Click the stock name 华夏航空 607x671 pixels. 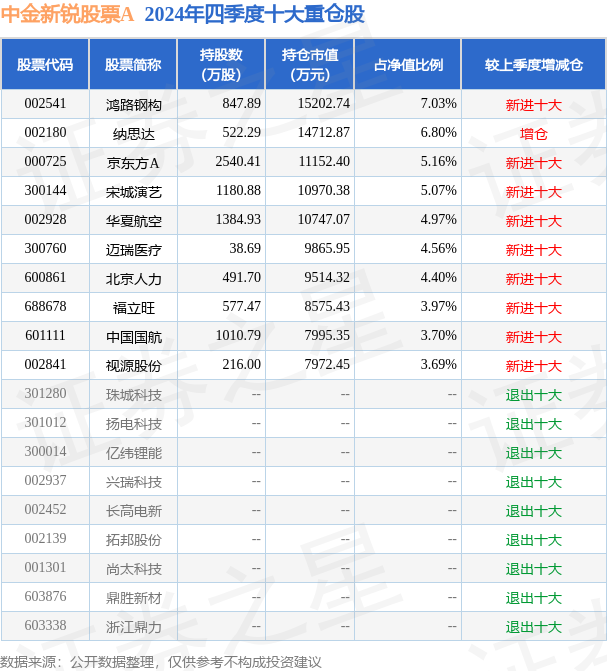134,221
